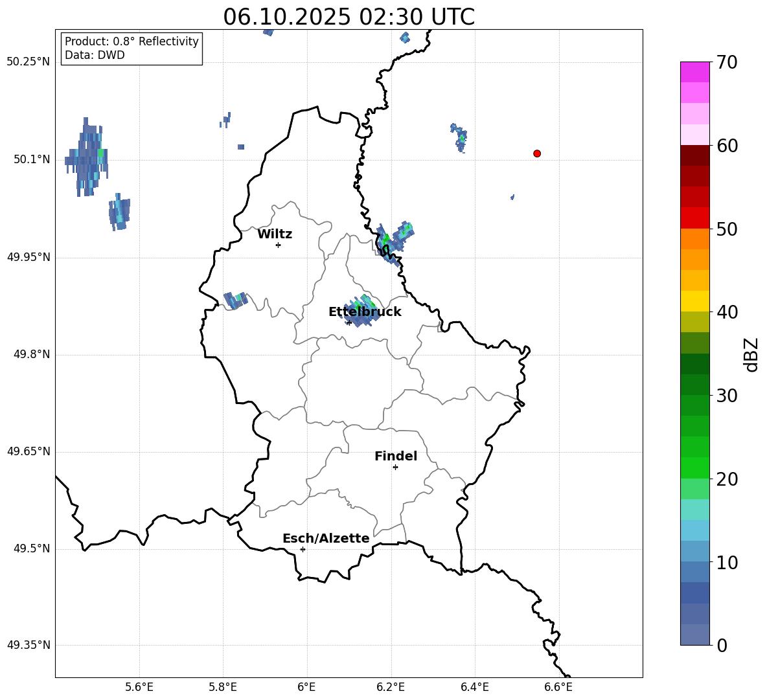The height and width of the screenshot is (700, 767).
Task: Click the Esch/Alzette station cross marker
Action: click(x=303, y=549)
